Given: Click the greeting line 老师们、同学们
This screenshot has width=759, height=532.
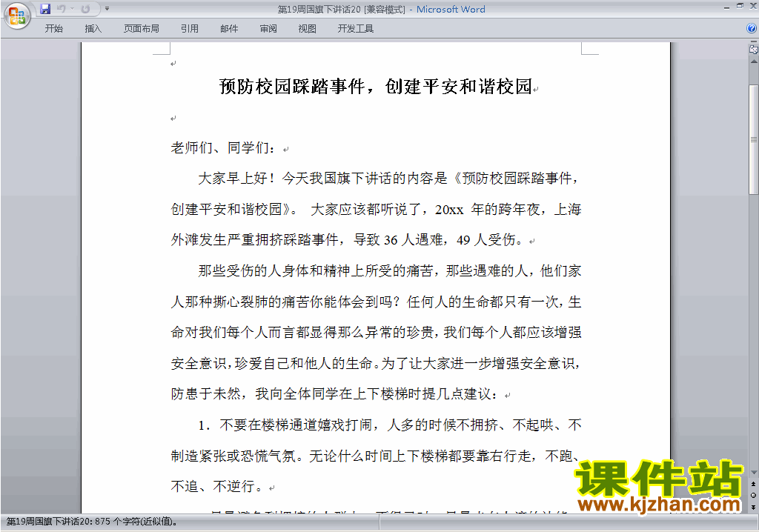Looking at the screenshot, I should click(222, 147).
